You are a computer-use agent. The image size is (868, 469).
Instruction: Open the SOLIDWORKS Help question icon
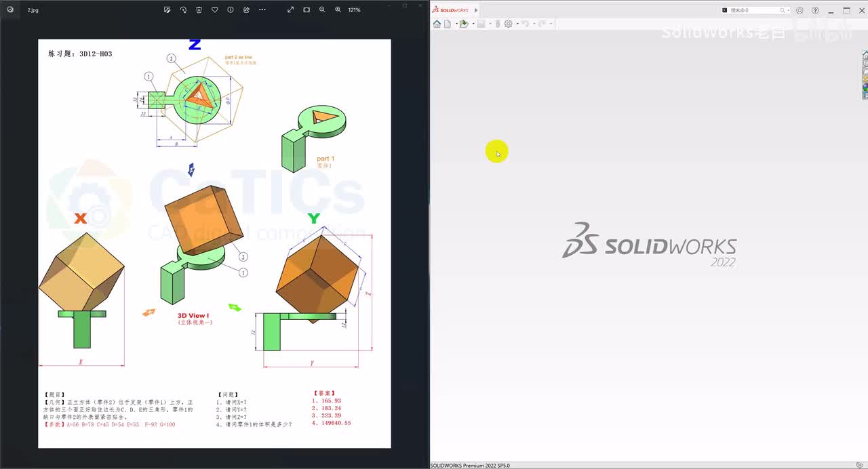coord(815,10)
